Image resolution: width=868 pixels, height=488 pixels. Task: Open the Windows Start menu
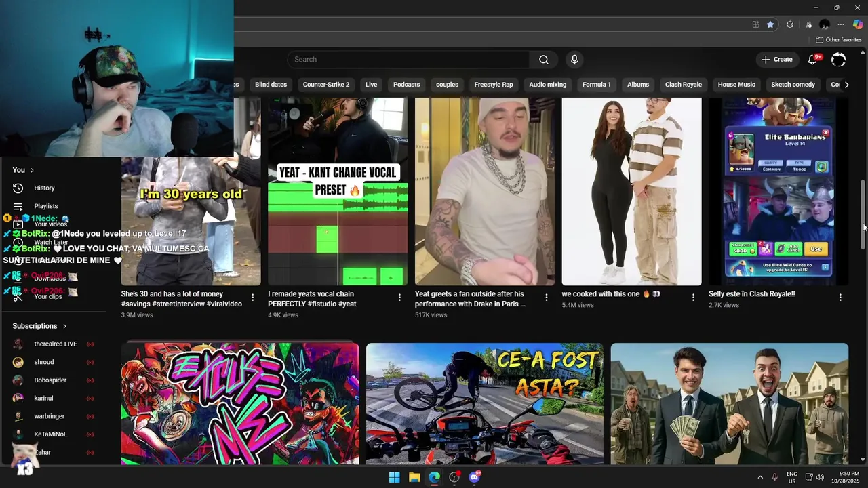(394, 477)
